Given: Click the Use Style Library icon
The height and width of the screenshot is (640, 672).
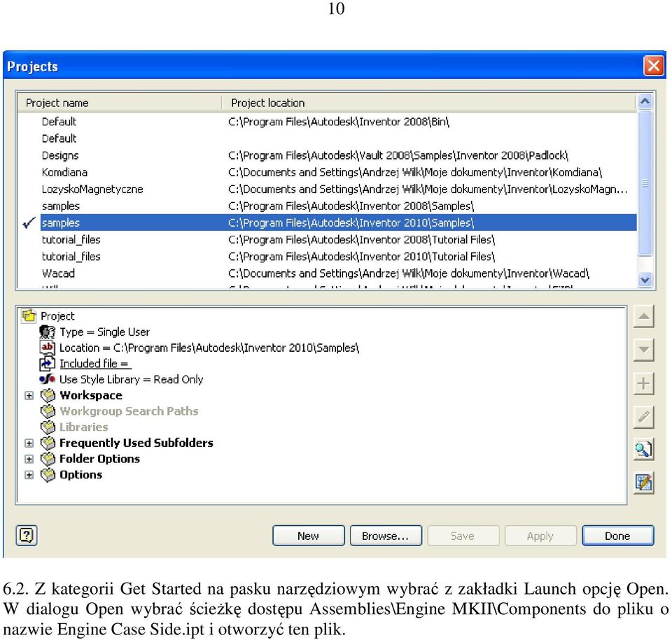Looking at the screenshot, I should click(x=47, y=379).
